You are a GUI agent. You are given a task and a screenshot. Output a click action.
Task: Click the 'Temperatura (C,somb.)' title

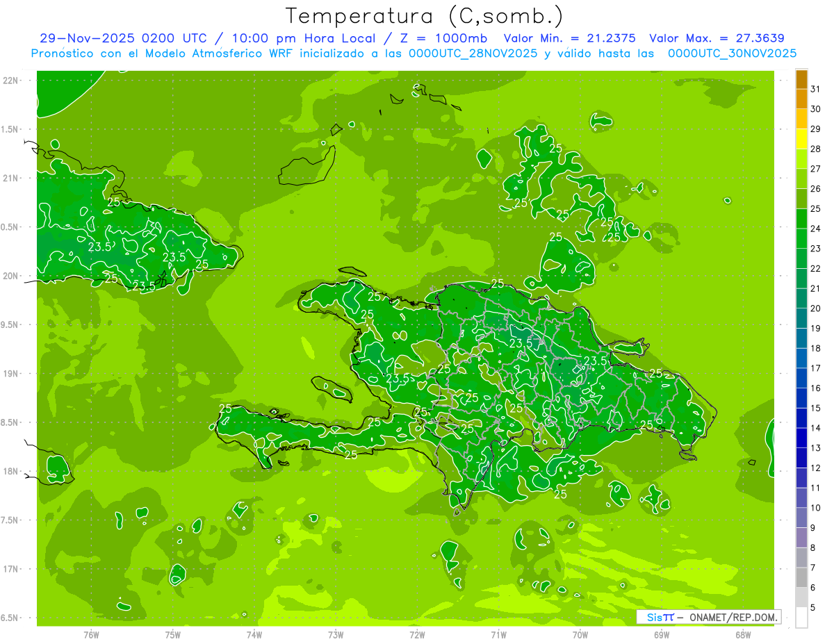425,16
